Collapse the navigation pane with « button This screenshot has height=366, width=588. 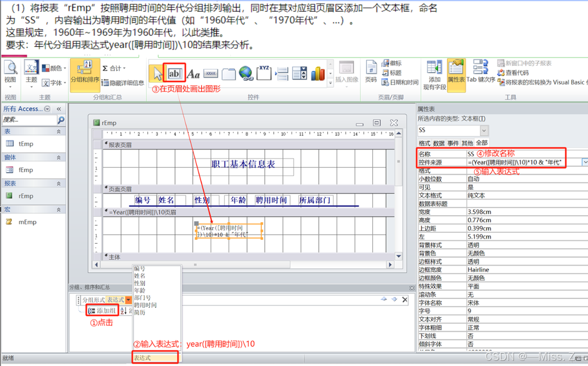[x=59, y=109]
